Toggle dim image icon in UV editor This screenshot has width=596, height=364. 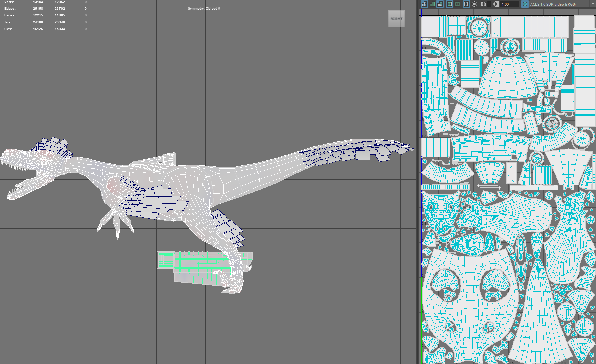457,4
